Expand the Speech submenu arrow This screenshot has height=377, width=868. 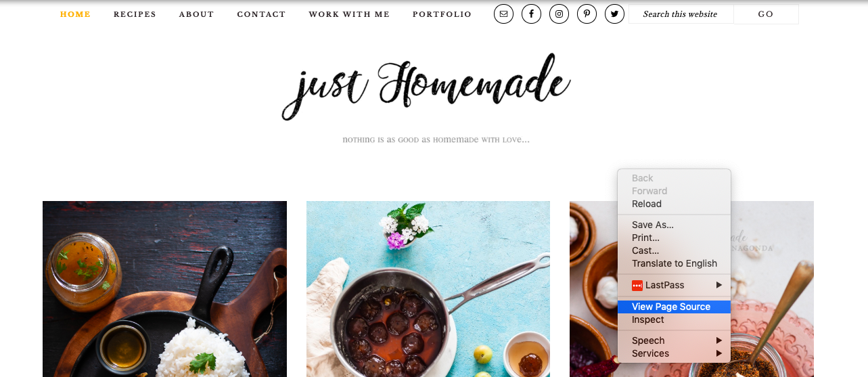(x=719, y=340)
